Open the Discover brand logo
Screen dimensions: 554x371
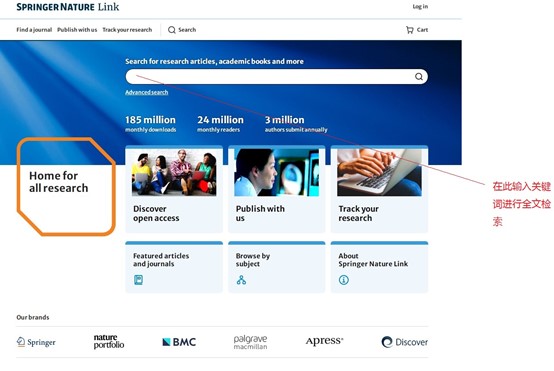click(405, 342)
